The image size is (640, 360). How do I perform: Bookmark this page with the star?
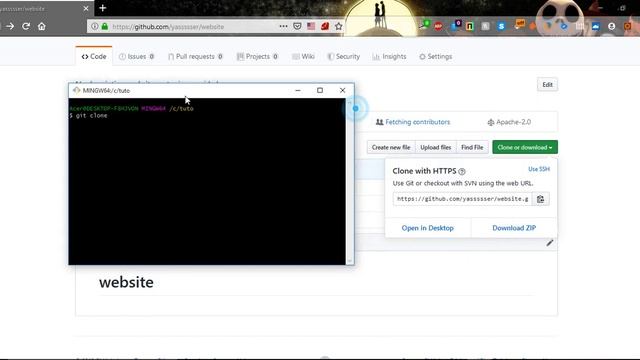(x=338, y=27)
